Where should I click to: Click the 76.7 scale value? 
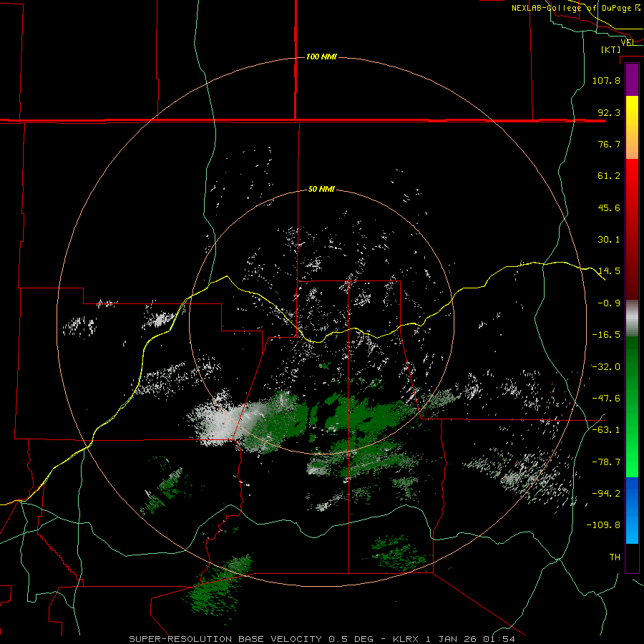tap(609, 144)
